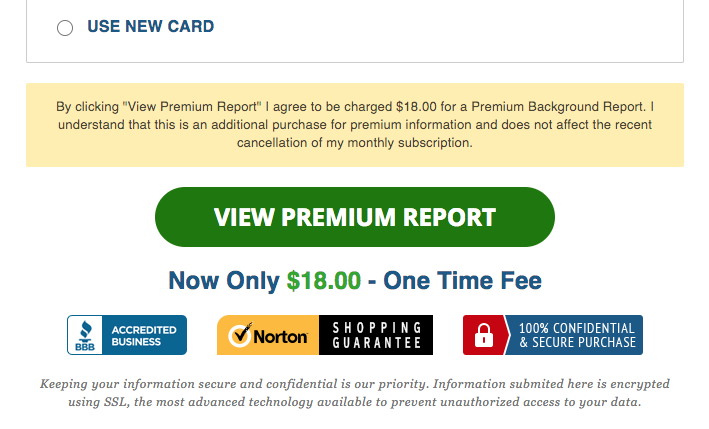Screen dimensions: 709x429
Task: Click the One Time Fee text
Action: point(462,281)
